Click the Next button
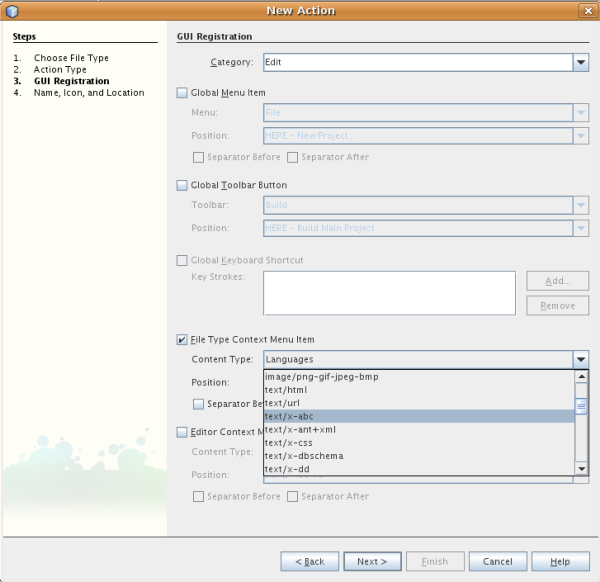Image resolution: width=600 pixels, height=582 pixels. coord(372,561)
